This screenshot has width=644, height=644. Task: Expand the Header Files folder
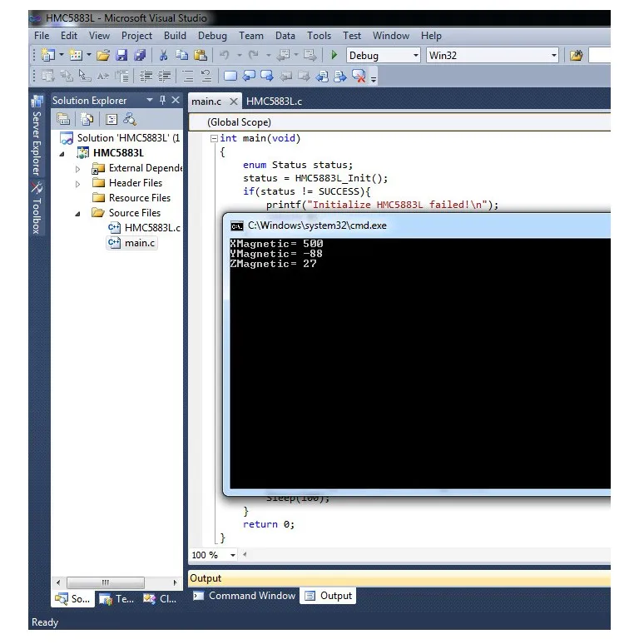click(77, 184)
